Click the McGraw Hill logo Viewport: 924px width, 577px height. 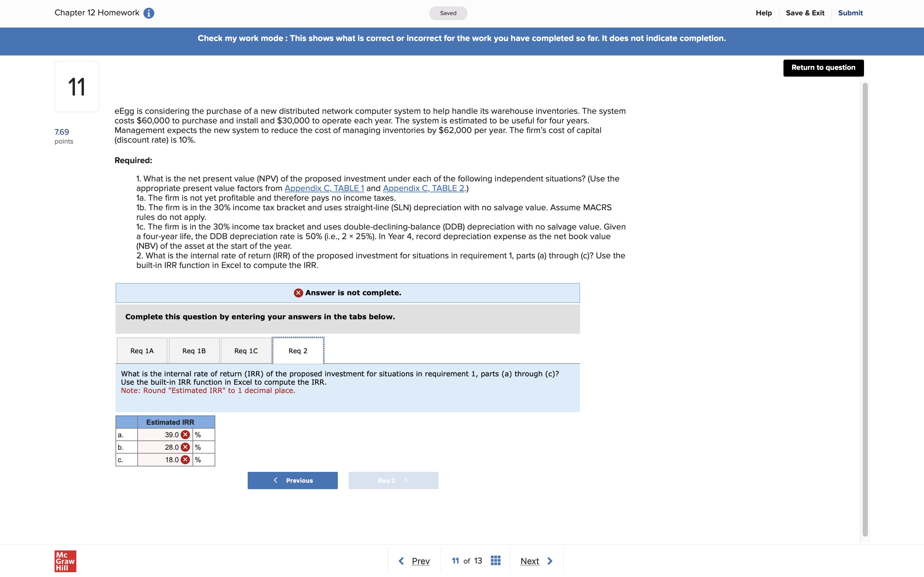(65, 561)
